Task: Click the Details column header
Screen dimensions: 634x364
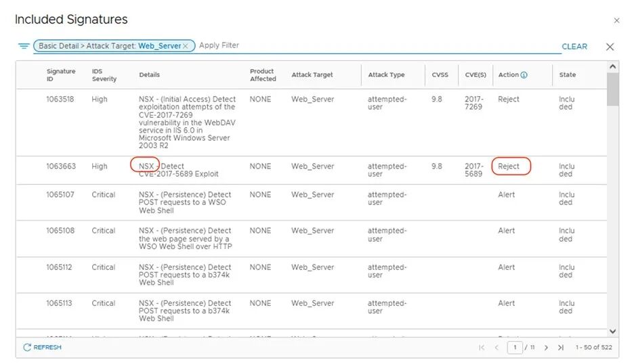Action: 149,74
